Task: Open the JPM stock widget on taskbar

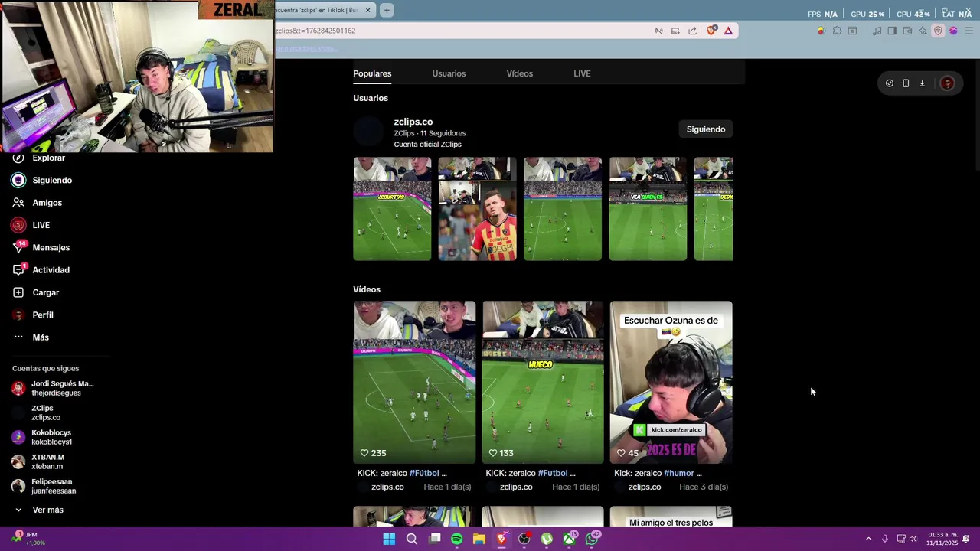Action: point(28,539)
